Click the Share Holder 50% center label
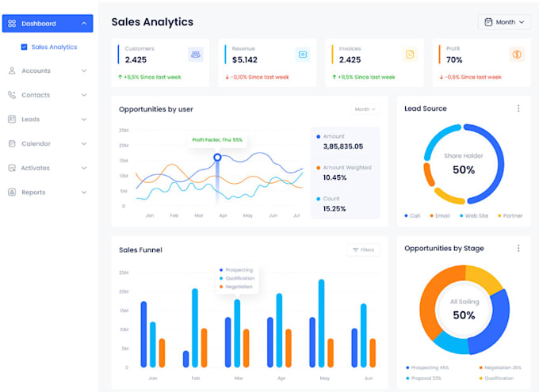539x392 pixels. tap(464, 164)
